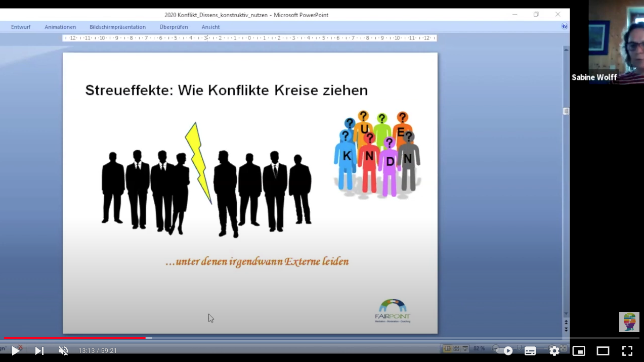
Task: Click the left group of silhouettes
Action: pyautogui.click(x=146, y=193)
